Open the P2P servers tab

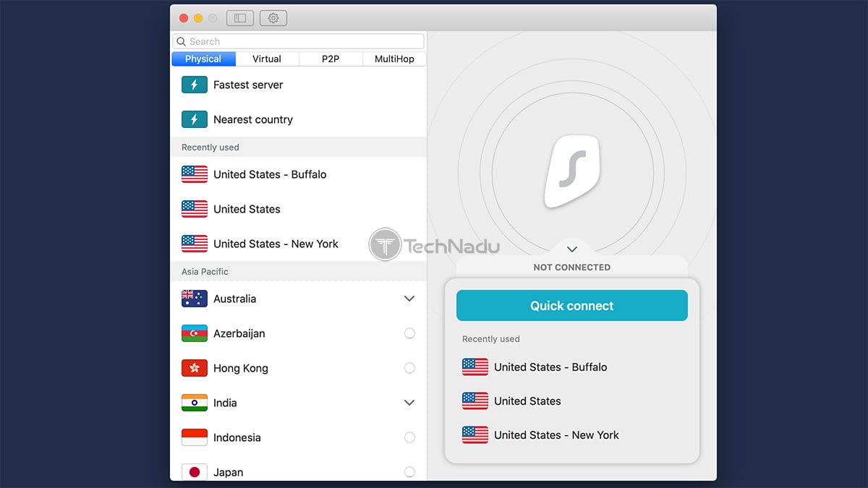point(331,59)
